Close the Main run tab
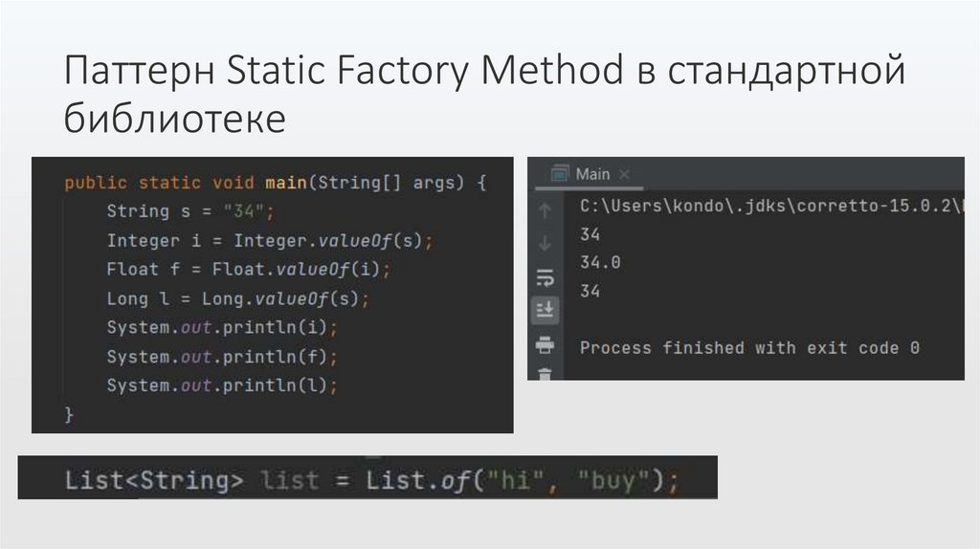 pyautogui.click(x=624, y=174)
